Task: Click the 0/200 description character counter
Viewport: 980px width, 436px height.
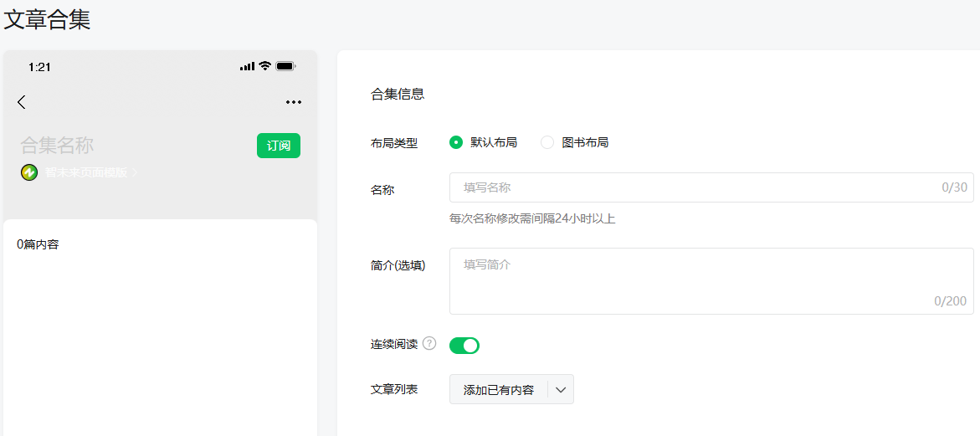Action: point(950,301)
